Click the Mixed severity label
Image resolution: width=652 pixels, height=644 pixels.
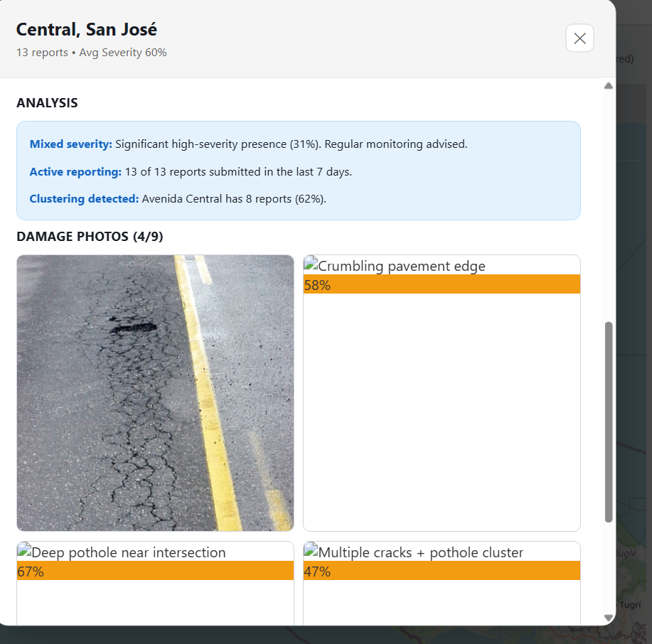pyautogui.click(x=70, y=144)
